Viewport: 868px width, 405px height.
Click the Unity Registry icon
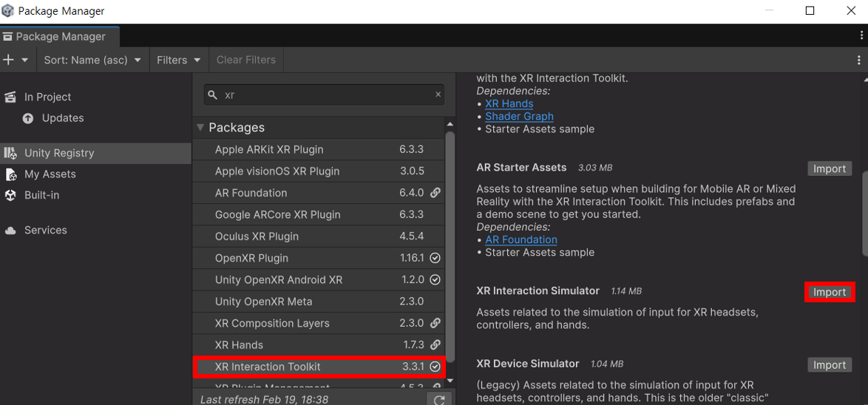(x=10, y=153)
